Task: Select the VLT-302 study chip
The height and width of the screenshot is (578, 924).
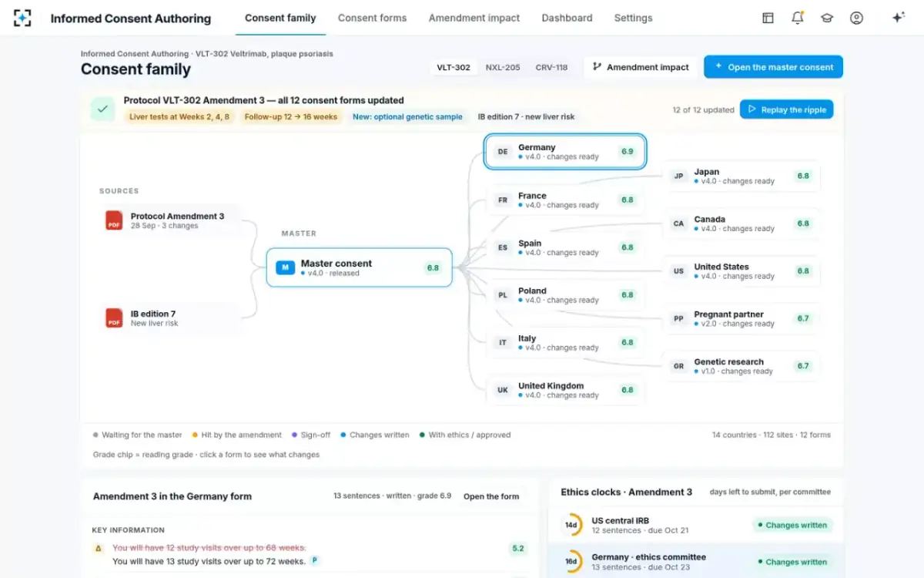Action: (x=454, y=67)
